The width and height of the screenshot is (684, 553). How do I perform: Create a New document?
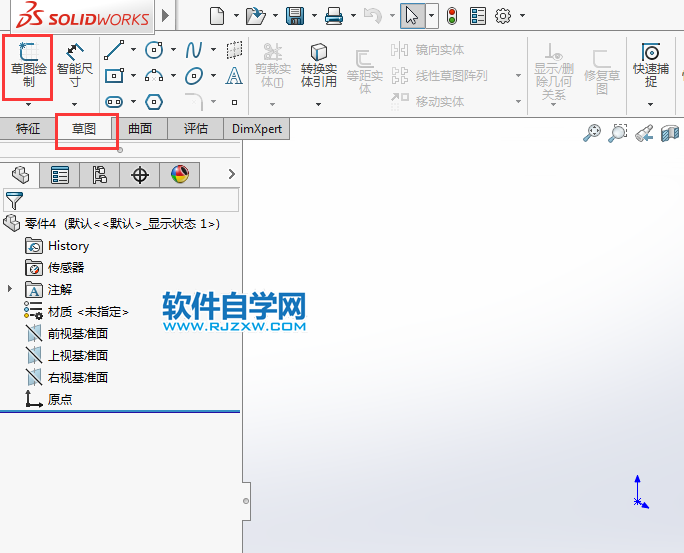[217, 16]
